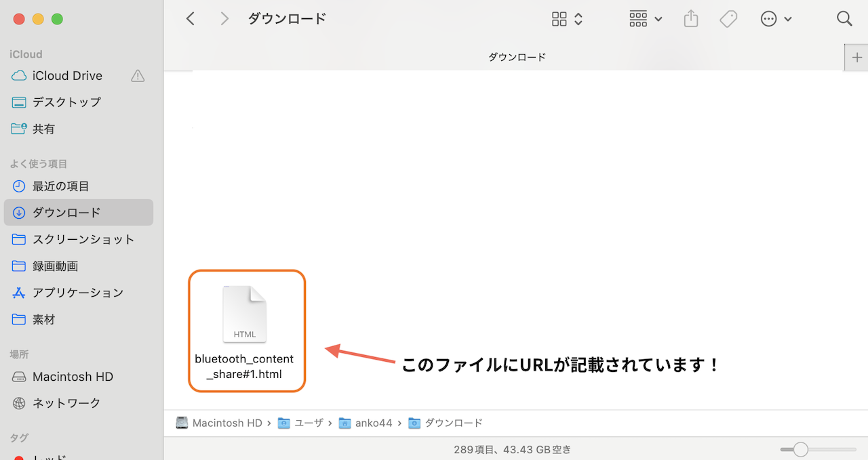Viewport: 868px width, 460px height.
Task: Click the Share toolbar icon
Action: (x=690, y=19)
